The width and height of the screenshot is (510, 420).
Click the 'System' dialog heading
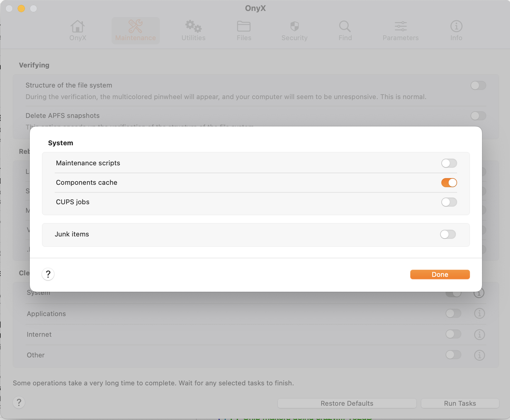click(x=60, y=143)
